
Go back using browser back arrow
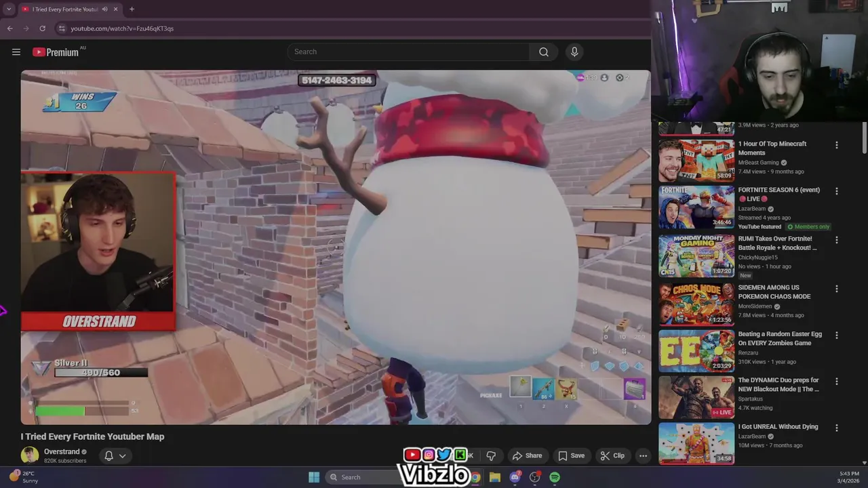click(x=9, y=28)
